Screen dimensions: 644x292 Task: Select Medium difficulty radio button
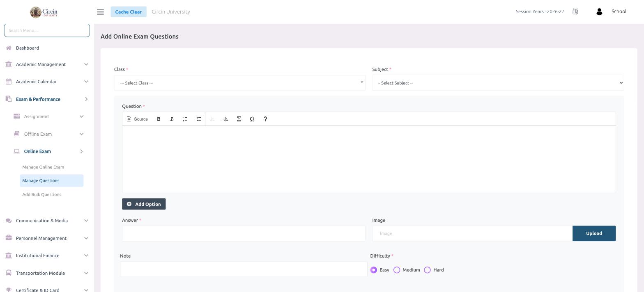pos(397,270)
